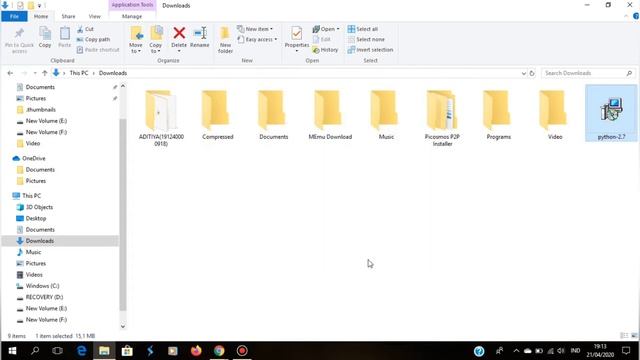This screenshot has height=360, width=640.
Task: Show hidden system tray icons
Action: pyautogui.click(x=516, y=351)
